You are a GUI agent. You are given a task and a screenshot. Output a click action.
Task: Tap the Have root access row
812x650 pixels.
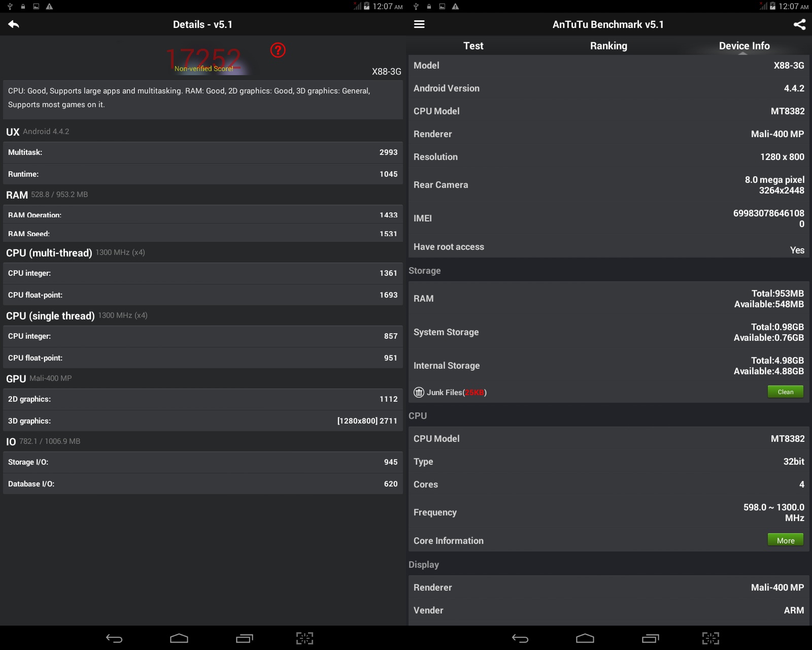(x=608, y=247)
